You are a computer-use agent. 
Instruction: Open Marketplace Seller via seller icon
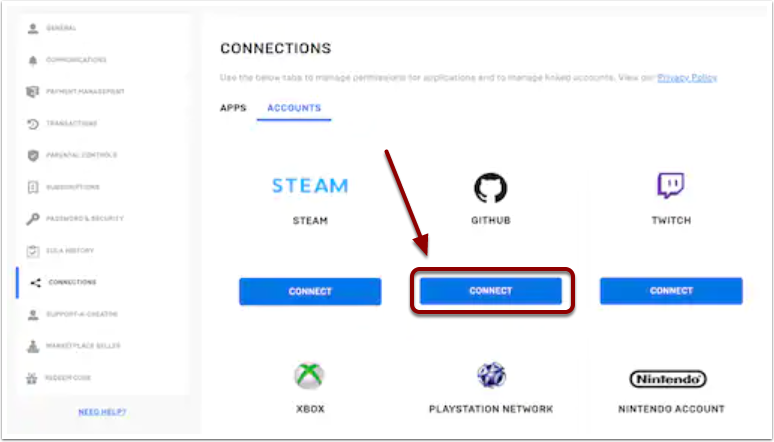pos(33,346)
